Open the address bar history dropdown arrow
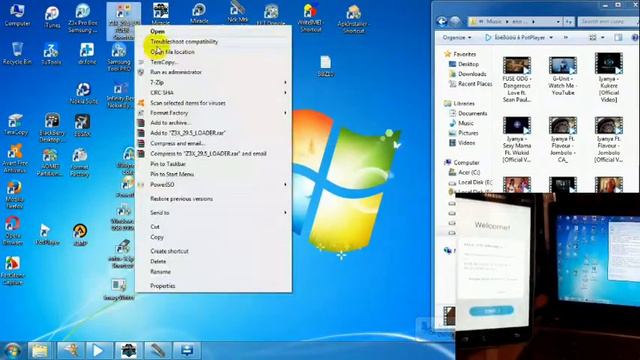The height and width of the screenshot is (360, 640). click(x=558, y=21)
